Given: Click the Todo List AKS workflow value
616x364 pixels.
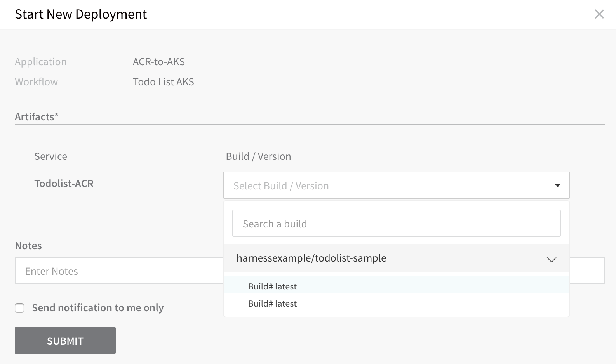Looking at the screenshot, I should coord(164,82).
